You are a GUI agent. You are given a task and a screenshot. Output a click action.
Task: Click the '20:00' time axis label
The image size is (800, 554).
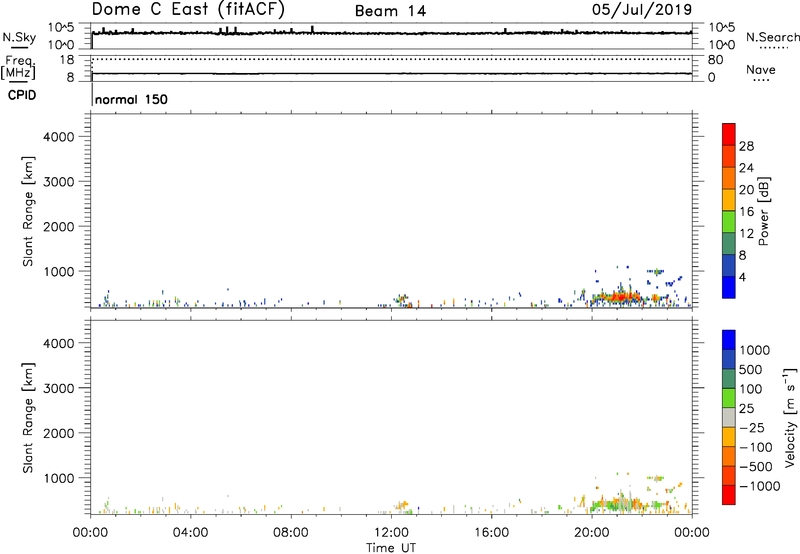[592, 533]
